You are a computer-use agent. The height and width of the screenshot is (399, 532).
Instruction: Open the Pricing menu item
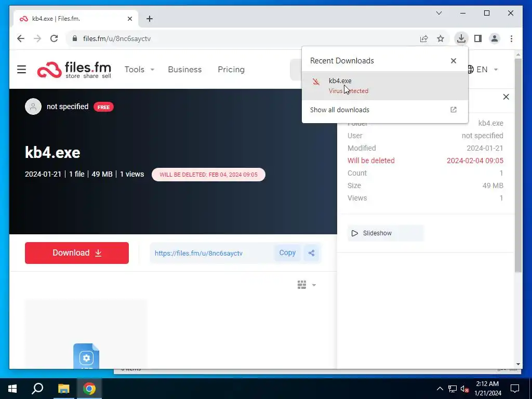231,70
